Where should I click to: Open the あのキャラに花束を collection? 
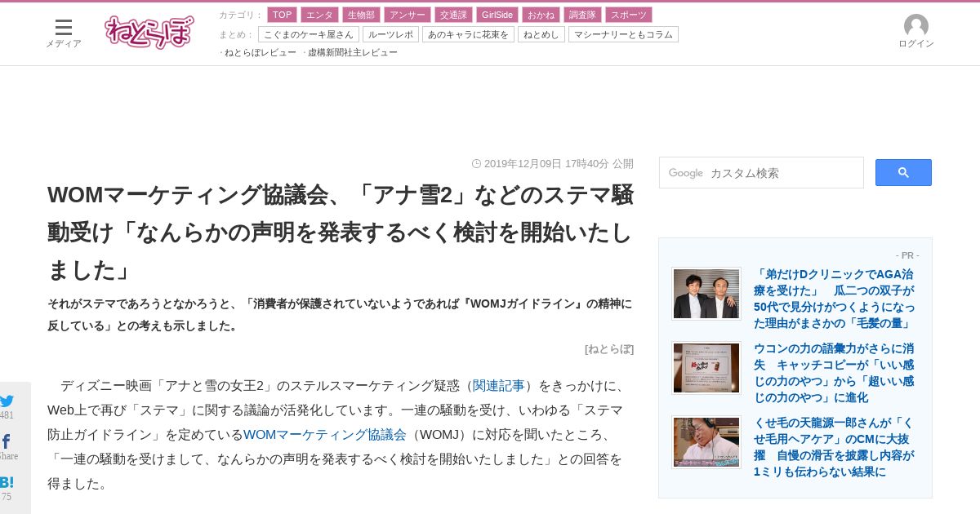pos(468,34)
